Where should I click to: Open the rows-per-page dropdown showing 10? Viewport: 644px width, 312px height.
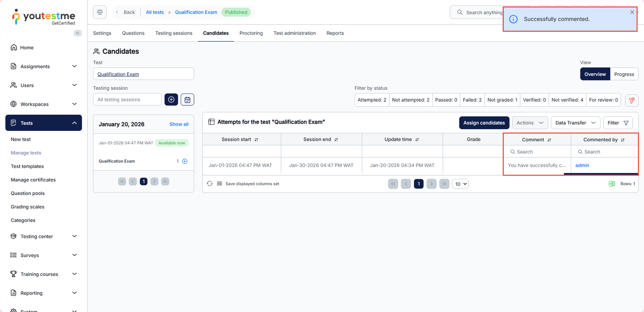coord(460,184)
